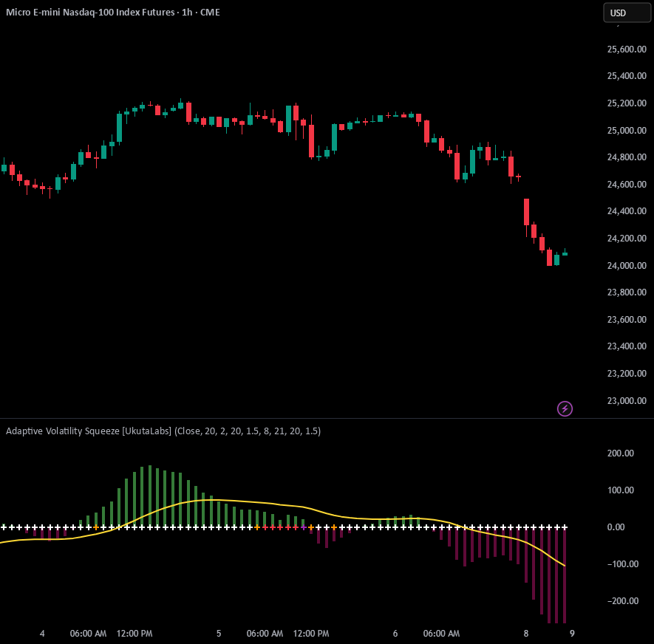Click the 25,000.00 price axis label
The height and width of the screenshot is (644, 654).
click(x=627, y=131)
